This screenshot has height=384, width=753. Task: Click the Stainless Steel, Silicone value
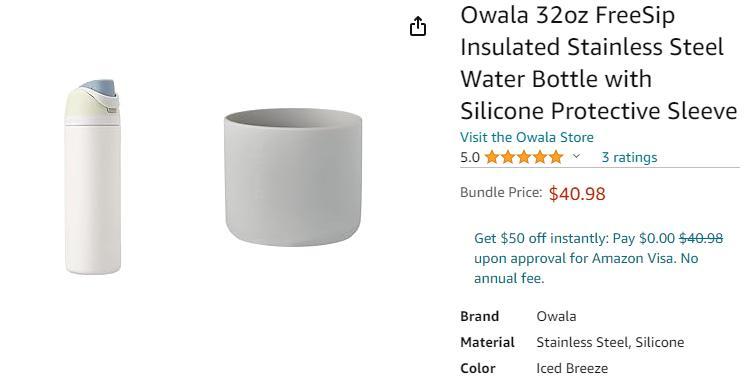(x=610, y=342)
